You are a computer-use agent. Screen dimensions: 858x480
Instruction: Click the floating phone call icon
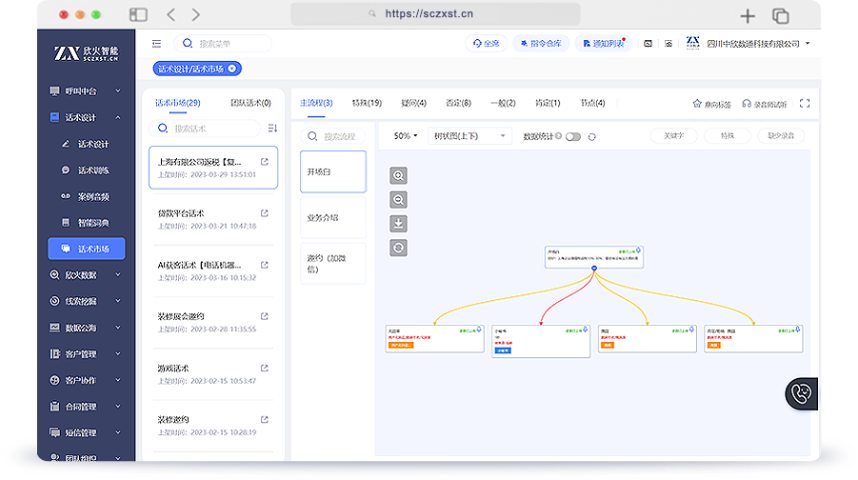point(800,393)
